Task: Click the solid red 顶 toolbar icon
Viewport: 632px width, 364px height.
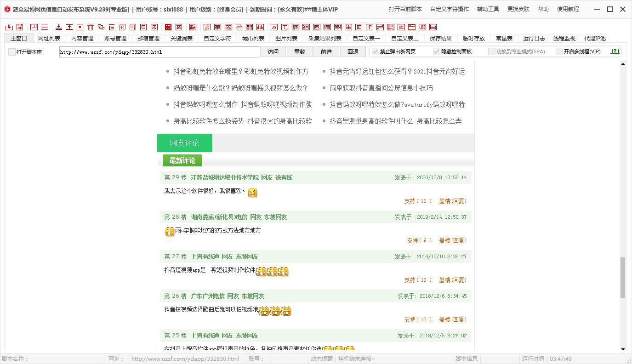Action: 168,27
